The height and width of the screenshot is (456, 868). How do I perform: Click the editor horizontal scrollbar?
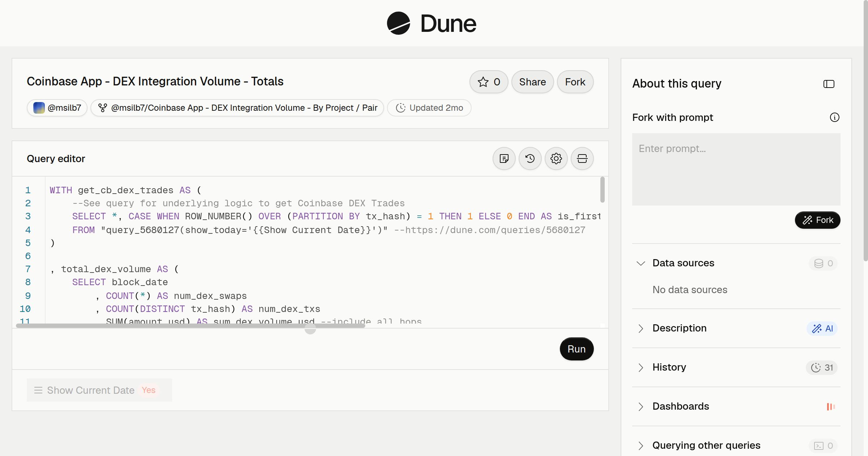pos(191,326)
